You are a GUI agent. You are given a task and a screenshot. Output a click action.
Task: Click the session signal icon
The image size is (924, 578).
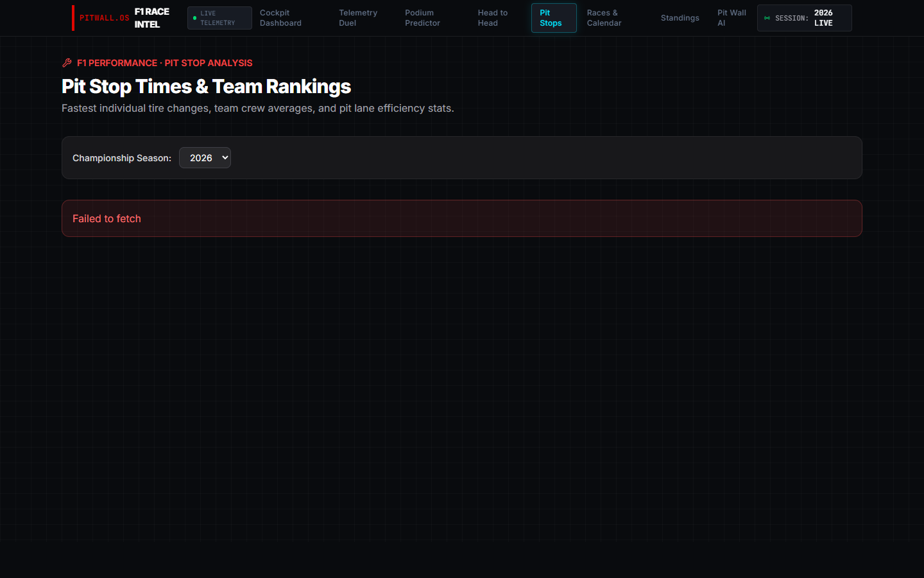(x=767, y=18)
